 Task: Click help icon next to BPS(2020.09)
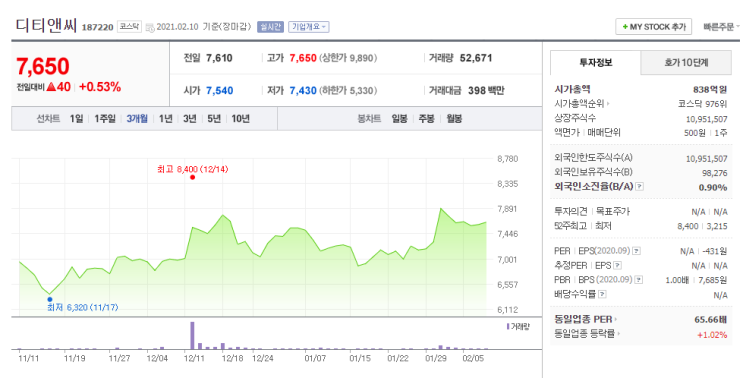(639, 279)
